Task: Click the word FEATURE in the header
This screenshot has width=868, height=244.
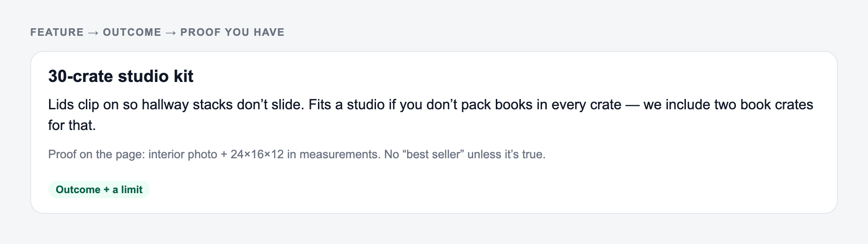Action: 57,33
